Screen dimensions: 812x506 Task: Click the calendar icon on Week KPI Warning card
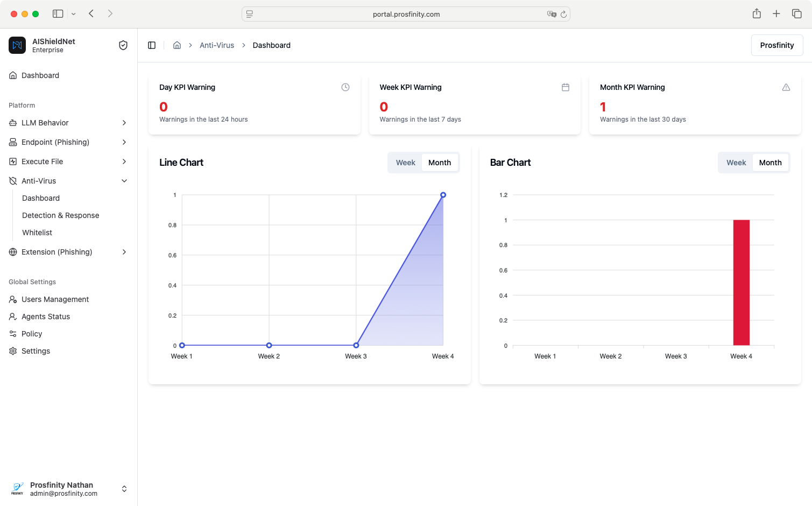click(566, 87)
